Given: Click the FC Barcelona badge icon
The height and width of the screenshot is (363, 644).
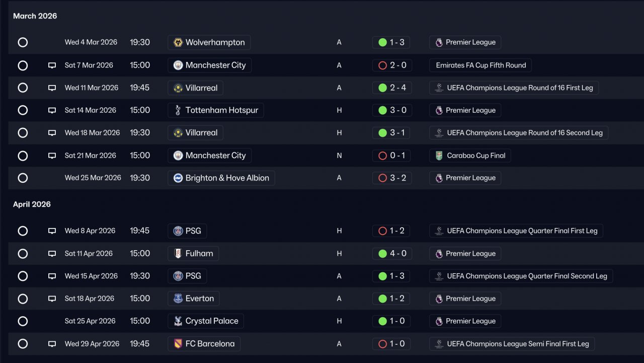Looking at the screenshot, I should click(x=178, y=344).
